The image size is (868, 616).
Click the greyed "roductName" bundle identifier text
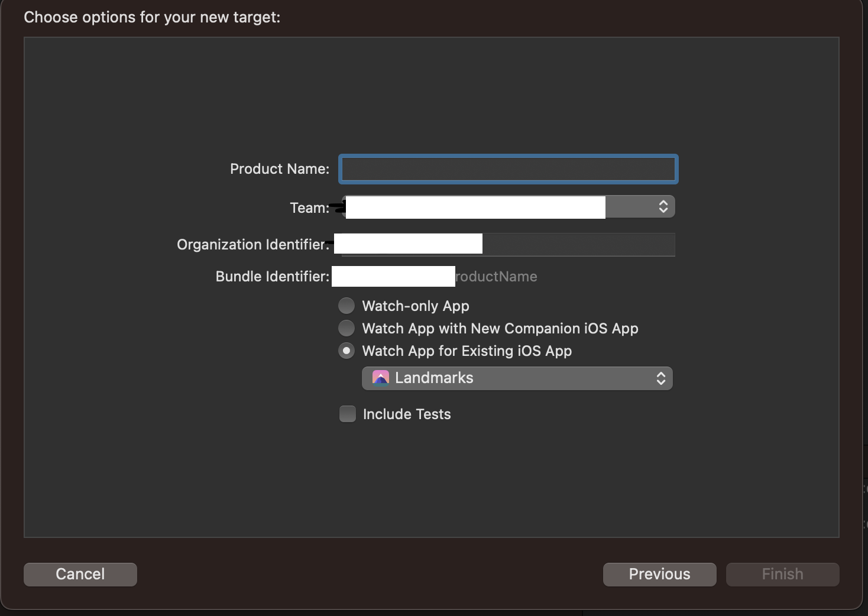point(497,277)
